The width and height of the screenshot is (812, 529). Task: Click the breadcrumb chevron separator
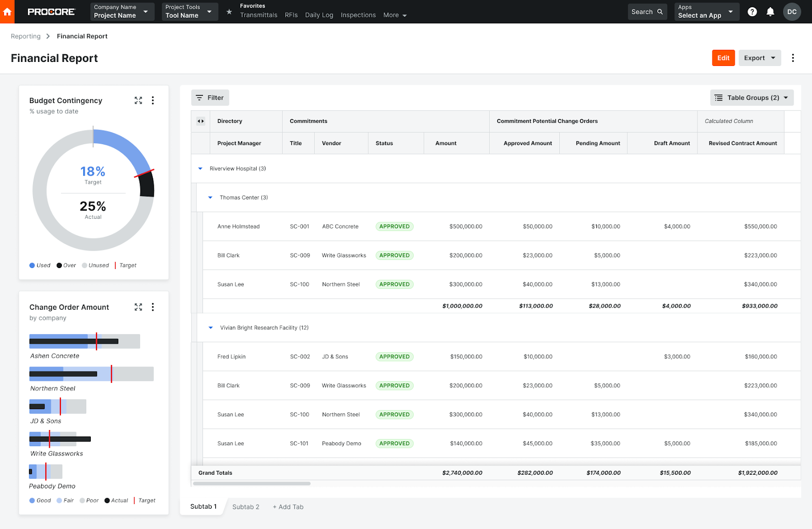tap(48, 36)
